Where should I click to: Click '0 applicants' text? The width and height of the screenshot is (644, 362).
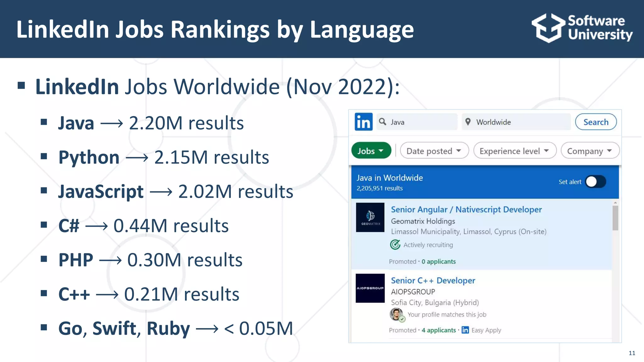tap(439, 261)
